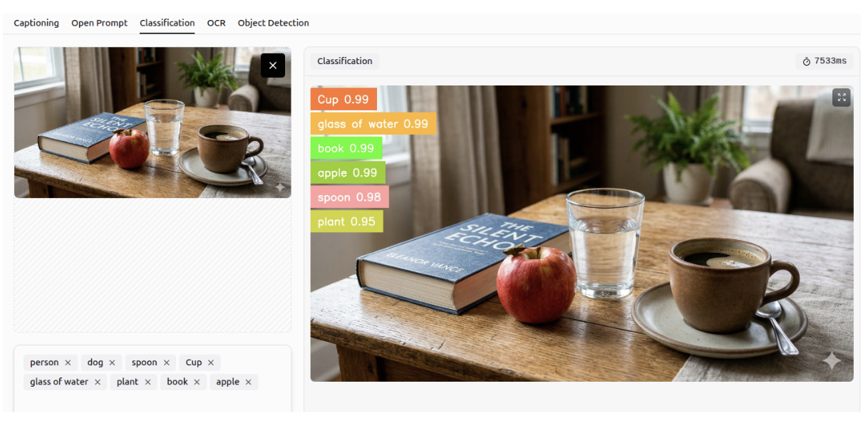Delete the plant tag

point(148,382)
